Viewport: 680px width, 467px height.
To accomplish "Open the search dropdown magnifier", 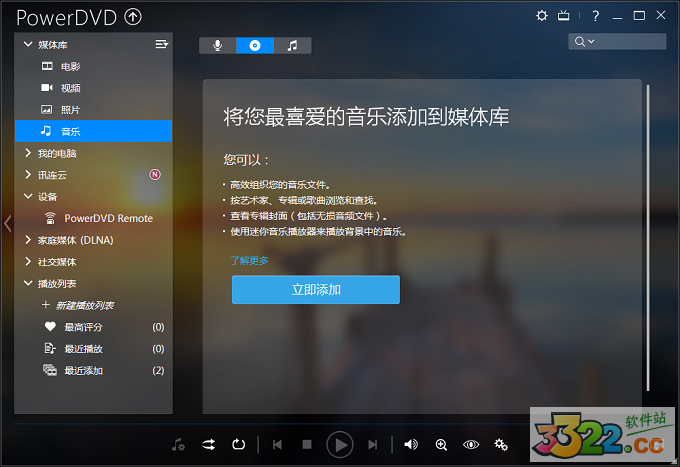I will (584, 42).
